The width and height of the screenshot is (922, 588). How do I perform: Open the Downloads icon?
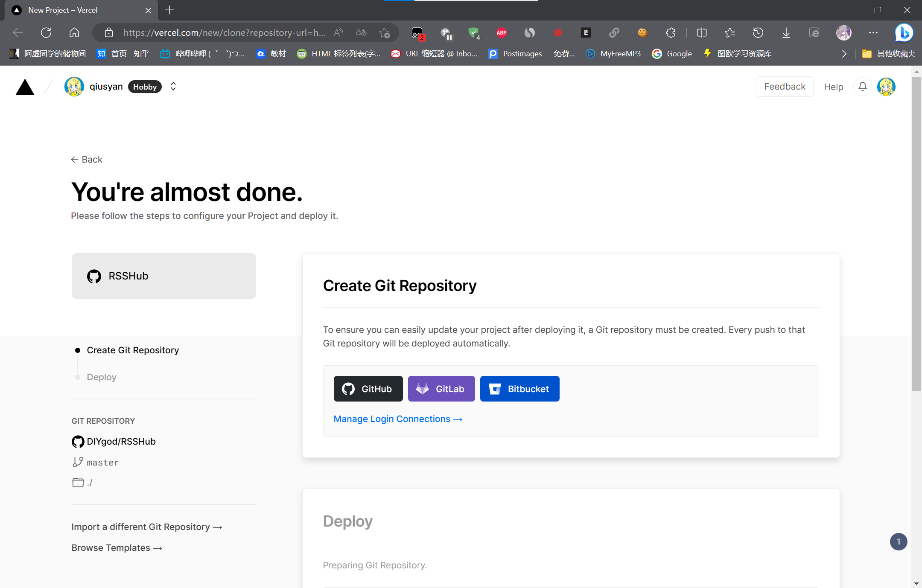(786, 32)
